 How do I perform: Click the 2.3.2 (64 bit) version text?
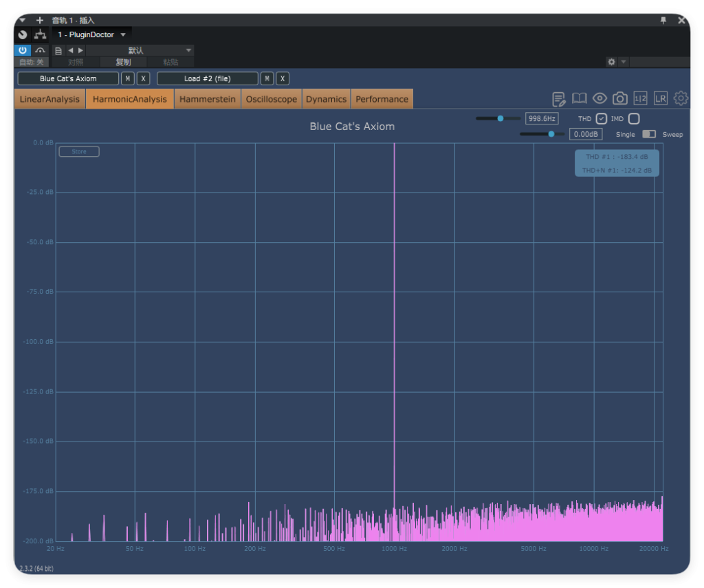[36, 568]
